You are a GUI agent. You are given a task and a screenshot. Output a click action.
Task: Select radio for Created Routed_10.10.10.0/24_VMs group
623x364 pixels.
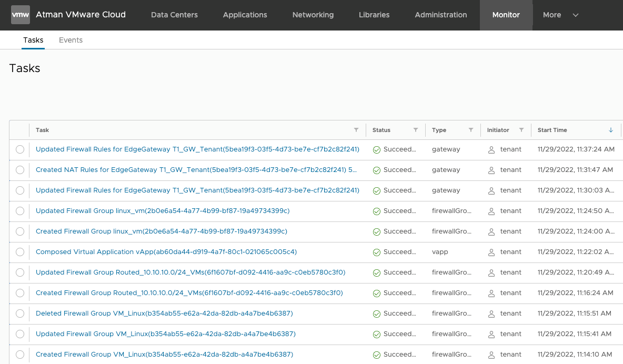20,293
